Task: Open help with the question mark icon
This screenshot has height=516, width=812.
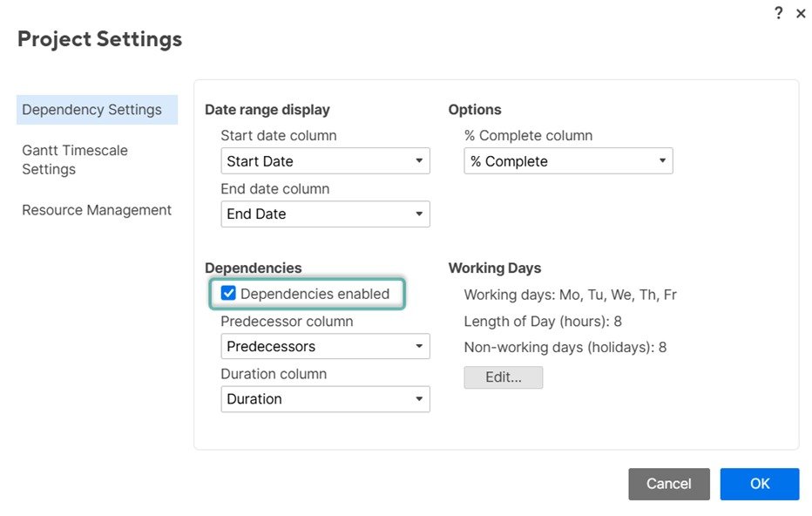Action: pos(778,13)
